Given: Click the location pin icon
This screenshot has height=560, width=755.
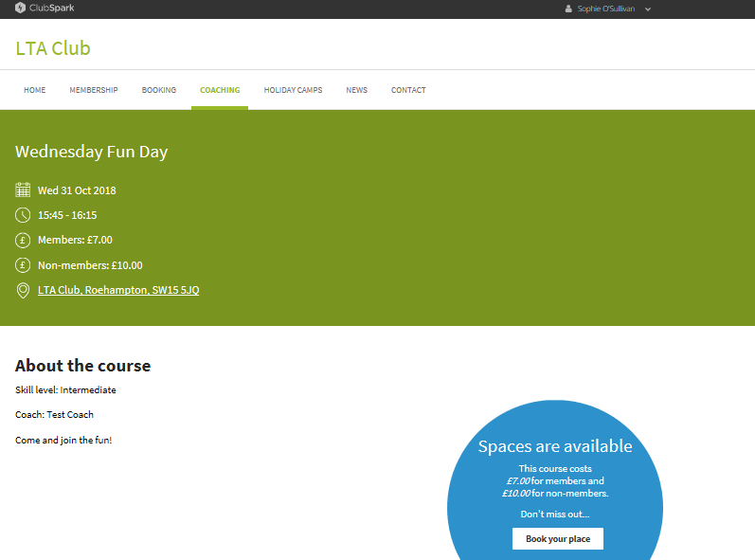Looking at the screenshot, I should [23, 290].
